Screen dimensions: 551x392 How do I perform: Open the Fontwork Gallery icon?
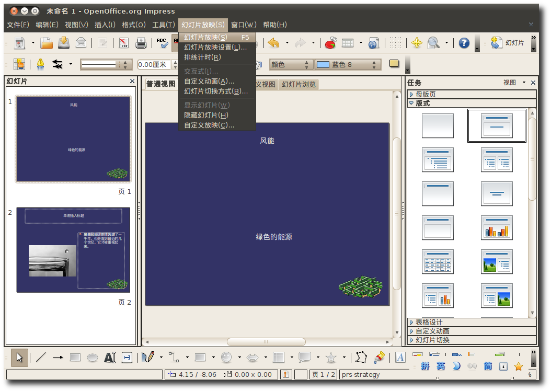pyautogui.click(x=400, y=358)
